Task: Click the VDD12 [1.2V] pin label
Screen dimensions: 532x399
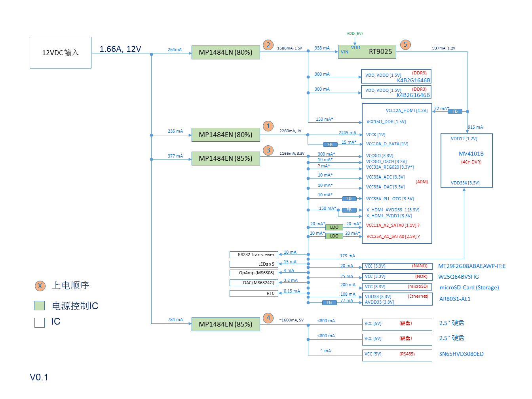Action: tap(464, 139)
